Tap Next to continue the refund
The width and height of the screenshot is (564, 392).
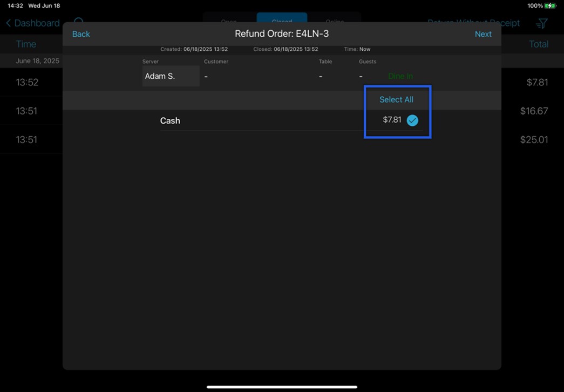coord(483,33)
